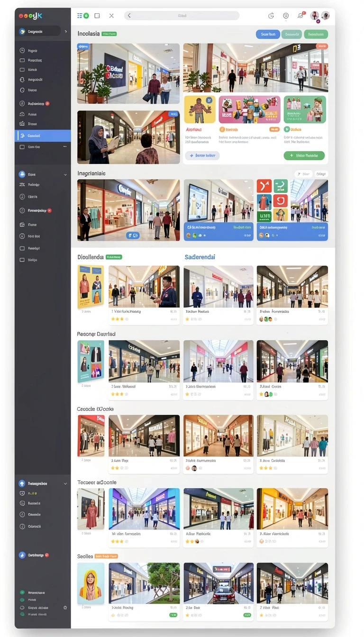Open the green card with pink figures
The height and width of the screenshot is (637, 364).
coord(305,110)
